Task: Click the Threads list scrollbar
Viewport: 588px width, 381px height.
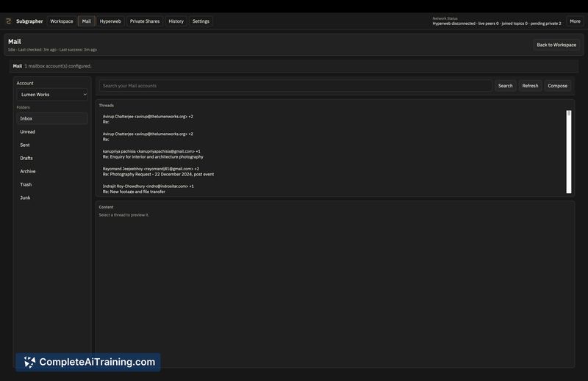Action: coord(569,152)
